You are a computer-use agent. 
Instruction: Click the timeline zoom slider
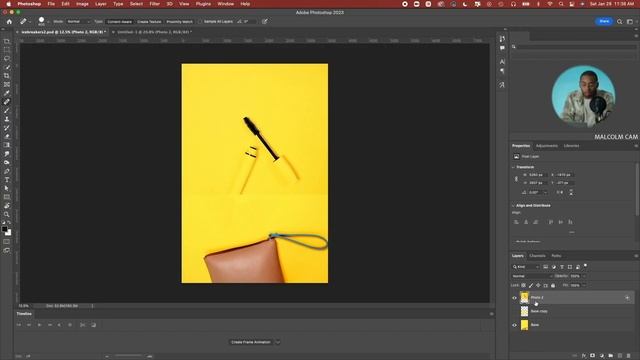129,356
